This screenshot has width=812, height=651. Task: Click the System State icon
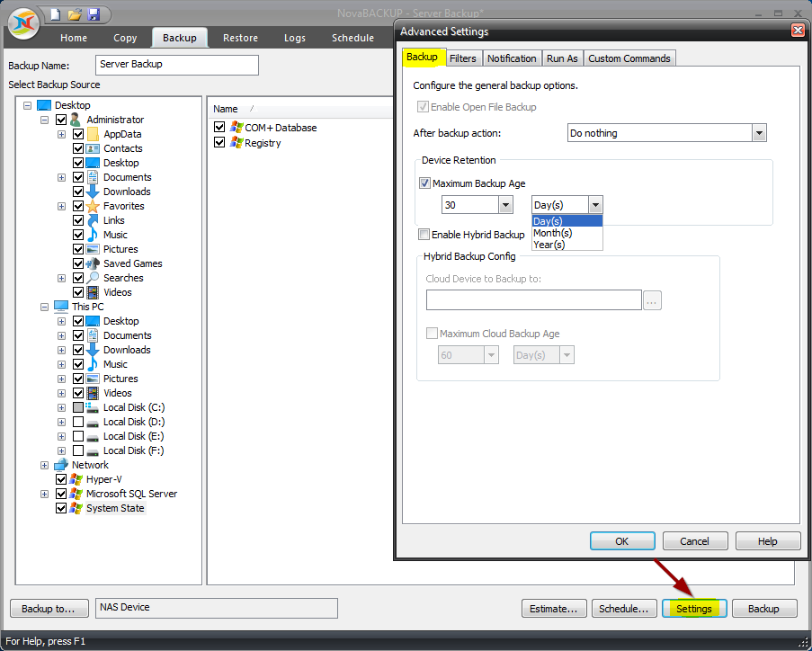click(76, 509)
